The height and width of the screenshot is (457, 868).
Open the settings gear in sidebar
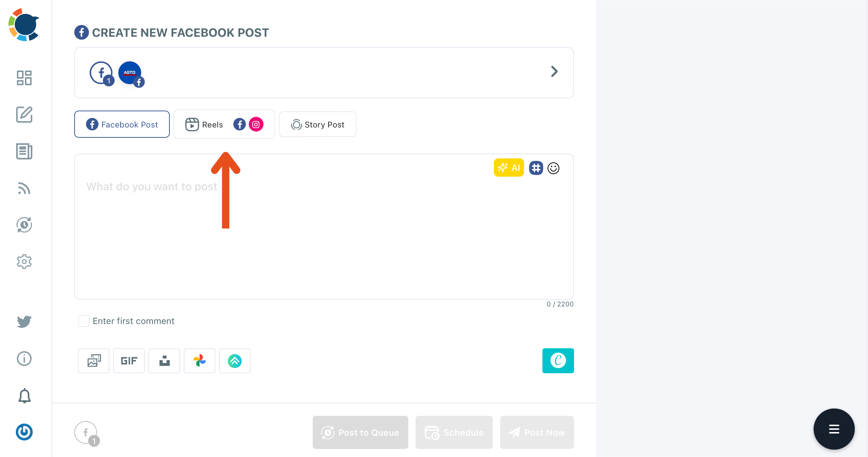click(24, 262)
